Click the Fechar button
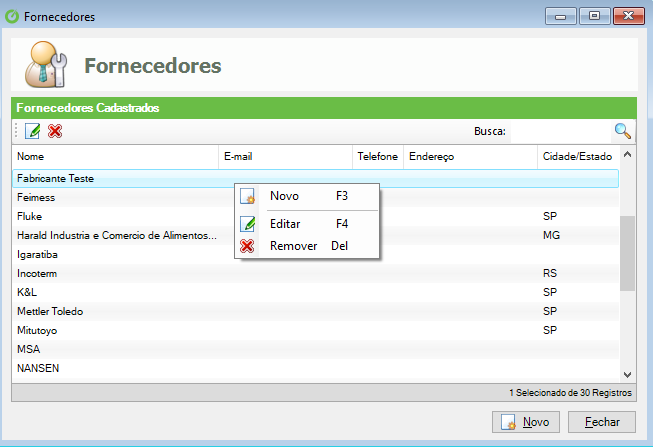The height and width of the screenshot is (447, 653). pos(602,422)
